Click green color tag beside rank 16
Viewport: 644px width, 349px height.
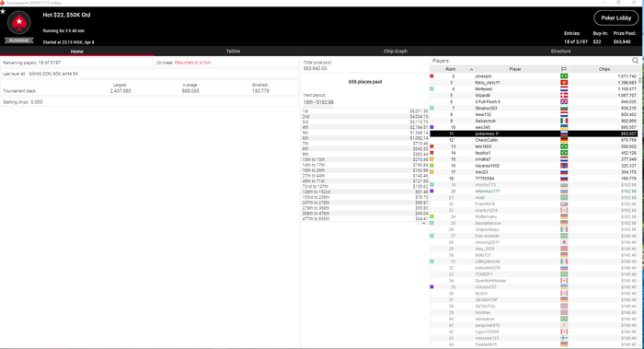click(x=431, y=166)
